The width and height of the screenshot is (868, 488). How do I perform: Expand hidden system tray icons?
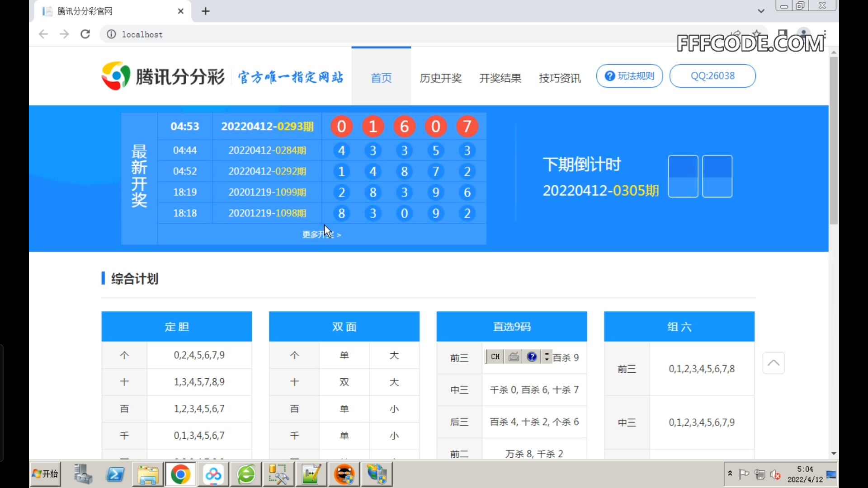(730, 474)
